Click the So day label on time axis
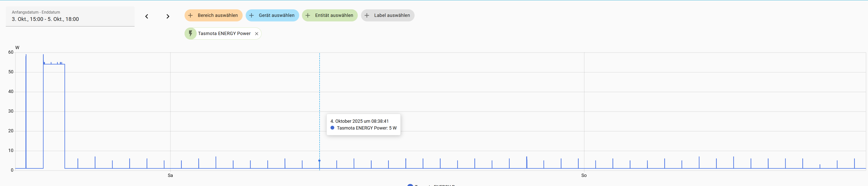This screenshot has width=868, height=186. pyautogui.click(x=584, y=175)
